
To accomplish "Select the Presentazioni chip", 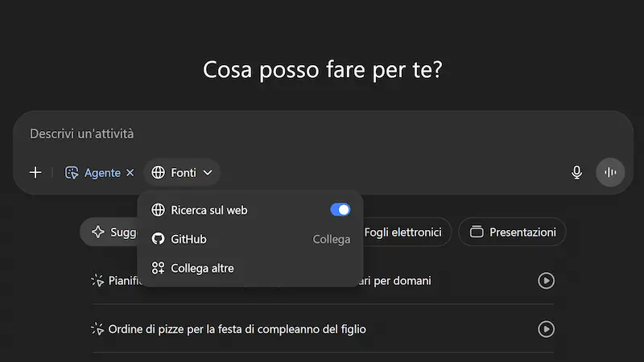I will click(x=512, y=232).
